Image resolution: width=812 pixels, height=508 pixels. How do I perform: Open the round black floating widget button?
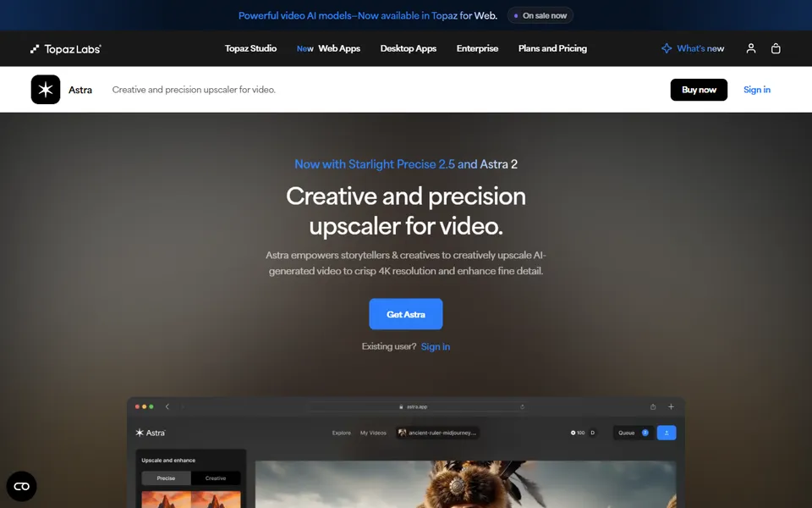coord(22,486)
